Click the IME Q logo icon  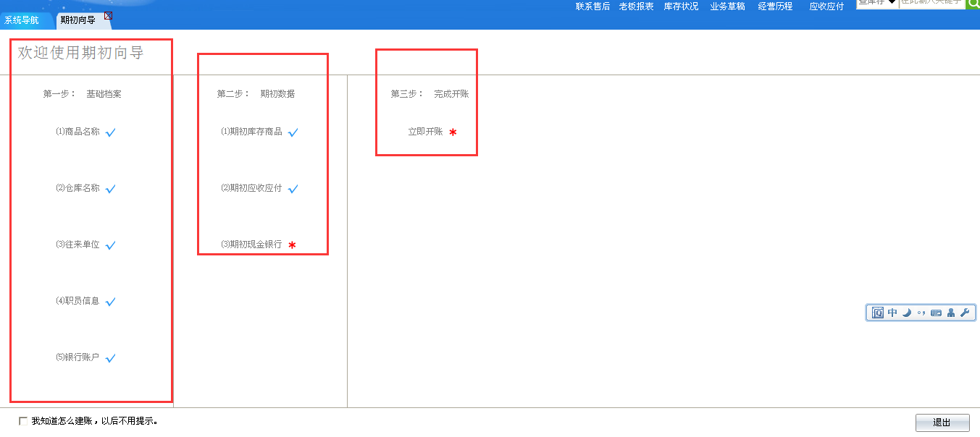pyautogui.click(x=878, y=313)
